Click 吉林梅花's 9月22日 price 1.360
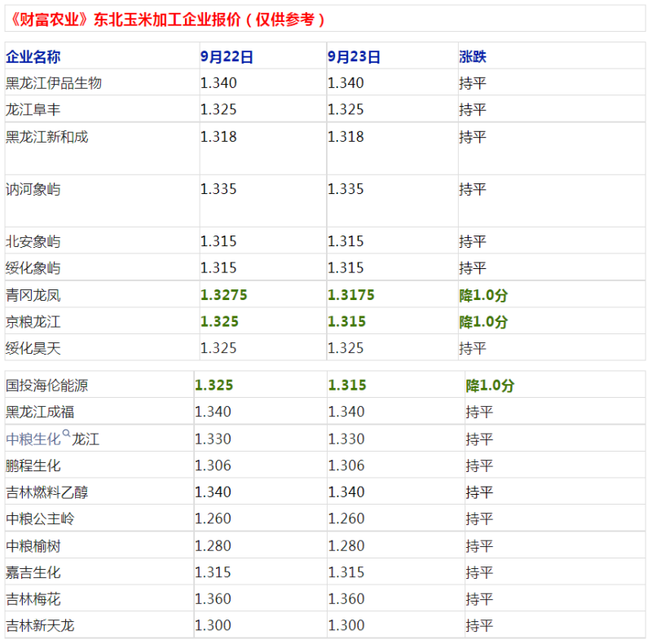 (x=213, y=599)
